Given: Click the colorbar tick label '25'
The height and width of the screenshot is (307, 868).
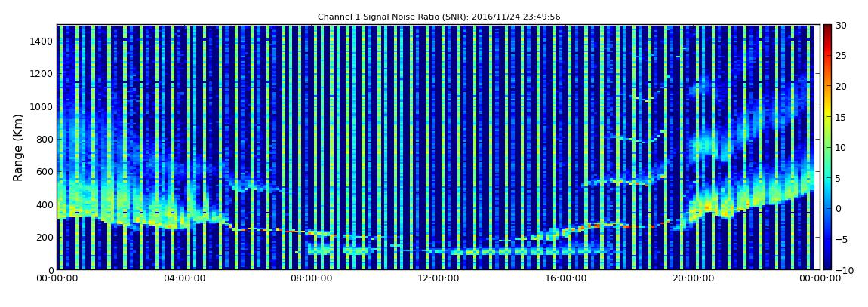Looking at the screenshot, I should [841, 56].
